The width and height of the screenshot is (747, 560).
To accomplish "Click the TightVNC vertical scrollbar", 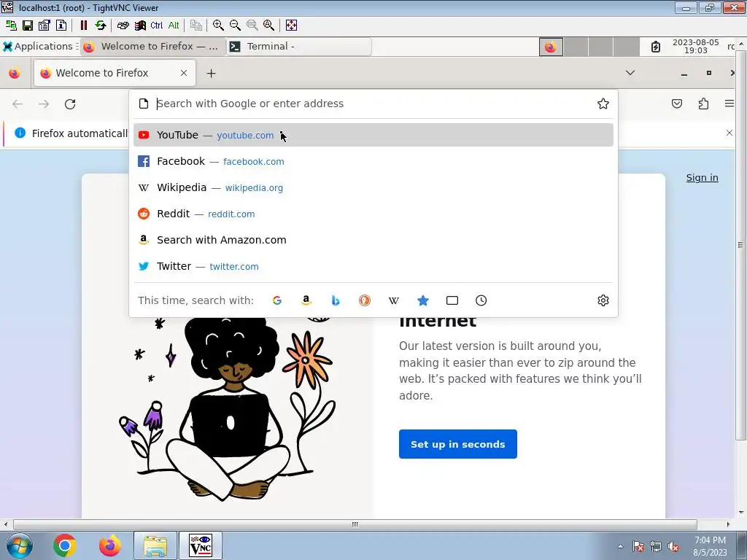I will [x=741, y=245].
